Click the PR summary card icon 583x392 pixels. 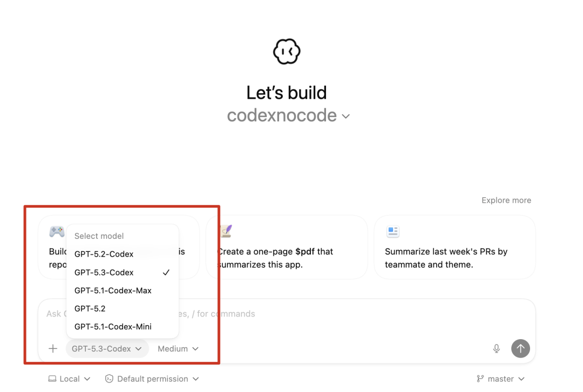pyautogui.click(x=393, y=232)
